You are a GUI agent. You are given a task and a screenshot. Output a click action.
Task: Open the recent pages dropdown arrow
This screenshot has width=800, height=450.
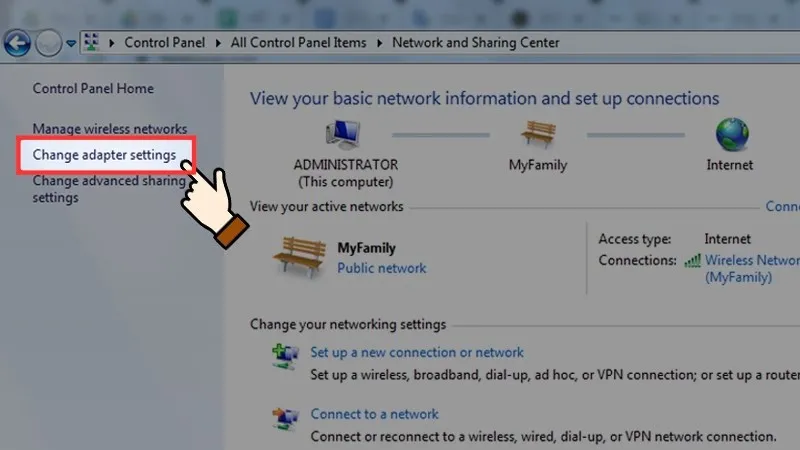click(71, 44)
